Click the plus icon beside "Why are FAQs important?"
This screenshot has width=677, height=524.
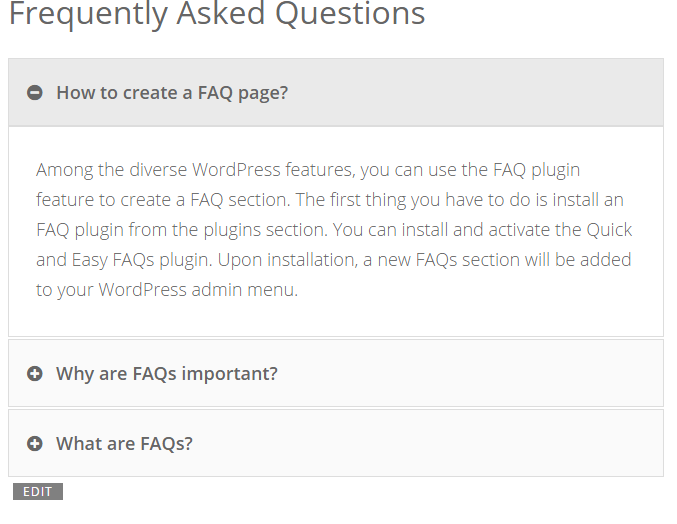[x=35, y=373]
